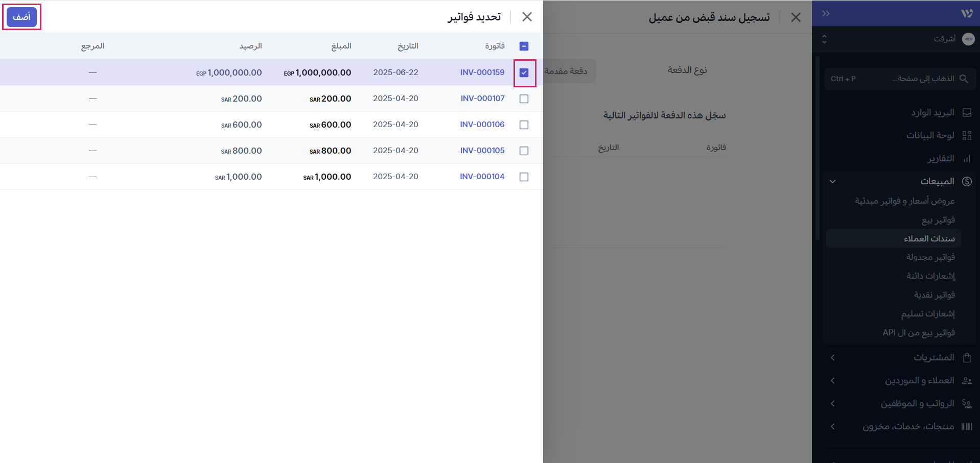Open invoice link INV-000106
The width and height of the screenshot is (980, 463).
click(x=482, y=125)
